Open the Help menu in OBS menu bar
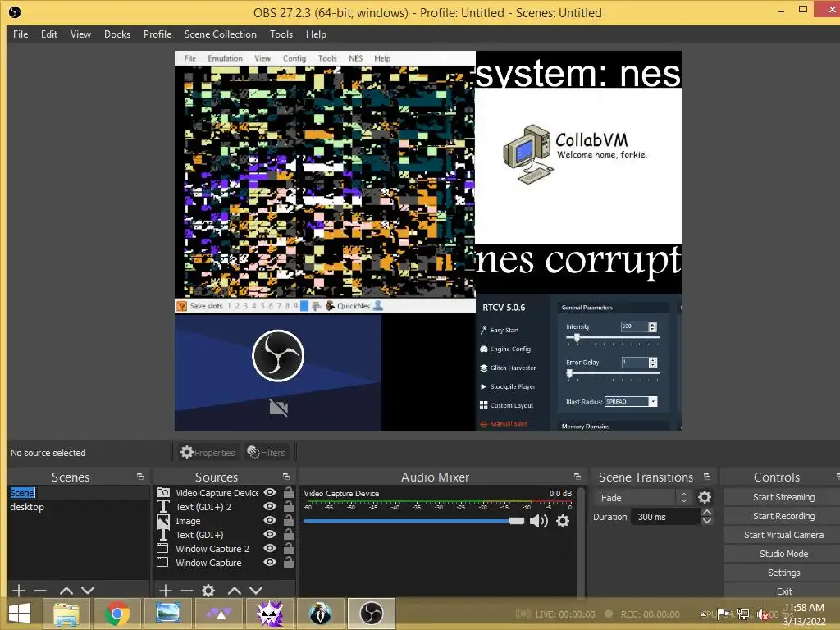The width and height of the screenshot is (840, 630). (316, 34)
